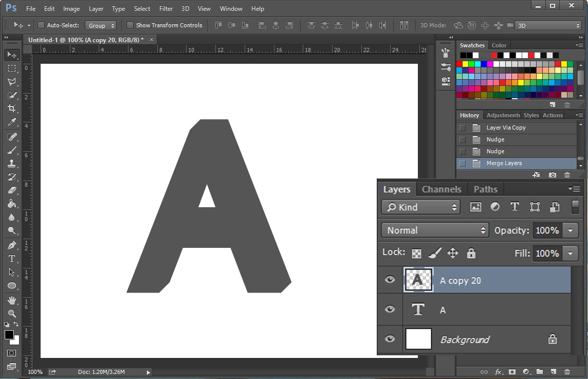Image resolution: width=588 pixels, height=379 pixels.
Task: Enable Quick Mask mode
Action: pyautogui.click(x=12, y=353)
